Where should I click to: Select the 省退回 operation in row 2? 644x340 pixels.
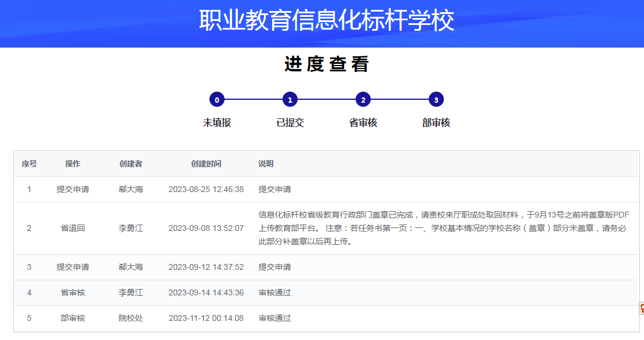pos(73,228)
